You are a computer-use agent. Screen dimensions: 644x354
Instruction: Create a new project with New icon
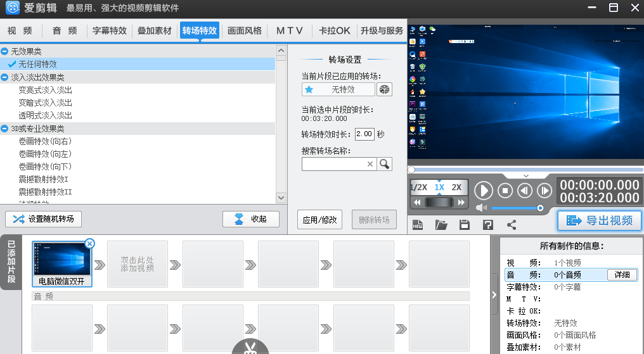coord(418,225)
